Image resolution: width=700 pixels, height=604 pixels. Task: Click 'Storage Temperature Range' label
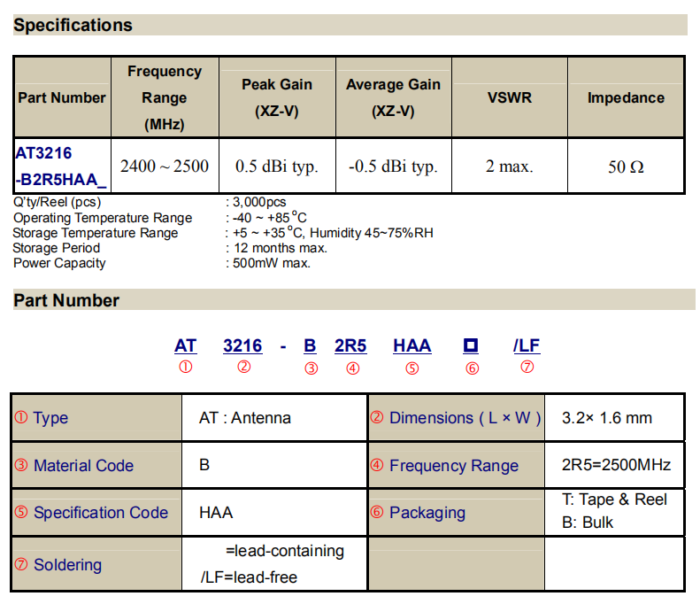click(x=96, y=233)
